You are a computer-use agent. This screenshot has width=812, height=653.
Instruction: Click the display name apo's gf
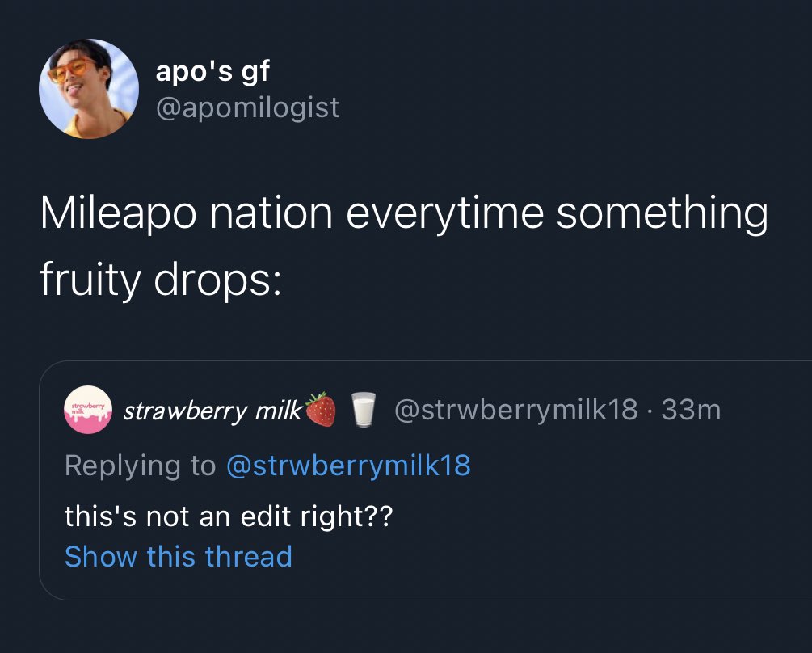click(x=212, y=70)
